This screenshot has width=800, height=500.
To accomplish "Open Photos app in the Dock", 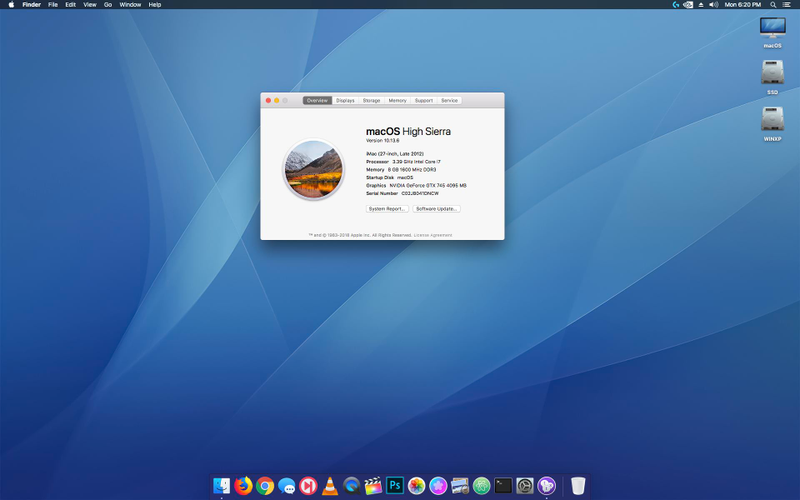I will point(416,486).
